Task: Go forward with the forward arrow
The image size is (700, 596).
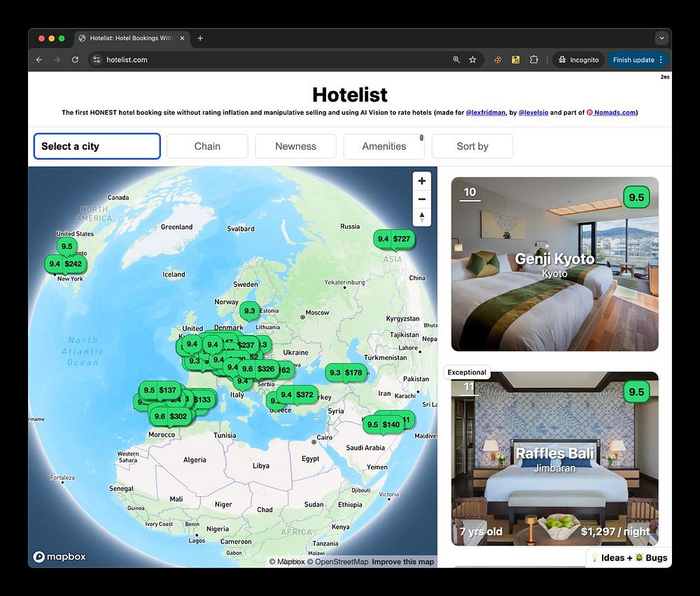Action: (57, 59)
